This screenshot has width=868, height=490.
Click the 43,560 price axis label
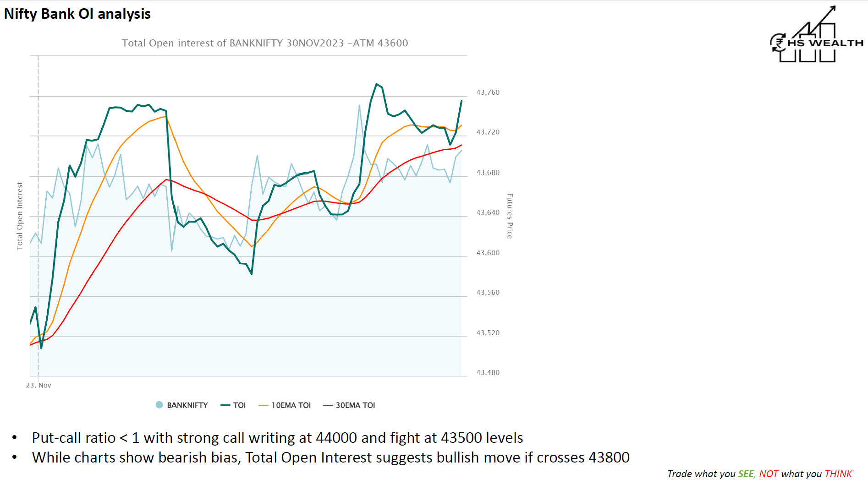pyautogui.click(x=488, y=293)
